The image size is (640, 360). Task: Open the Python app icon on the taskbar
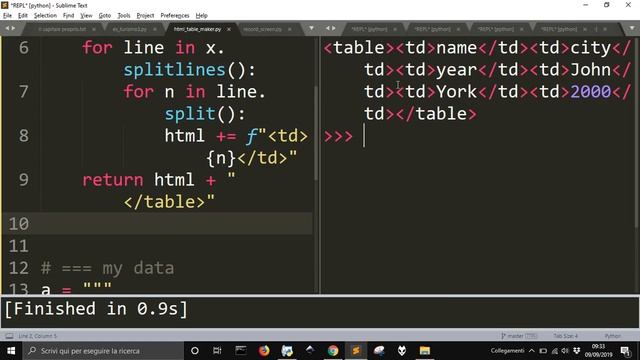(287, 351)
